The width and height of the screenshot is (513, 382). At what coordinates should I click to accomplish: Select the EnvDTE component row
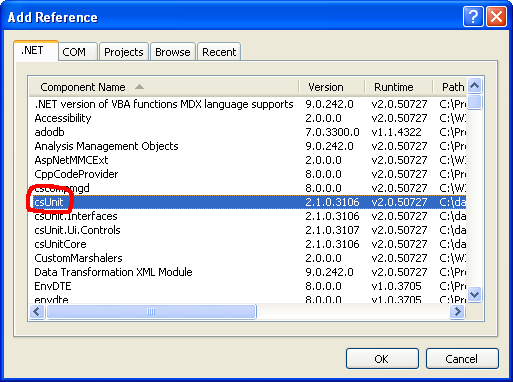tap(247, 286)
